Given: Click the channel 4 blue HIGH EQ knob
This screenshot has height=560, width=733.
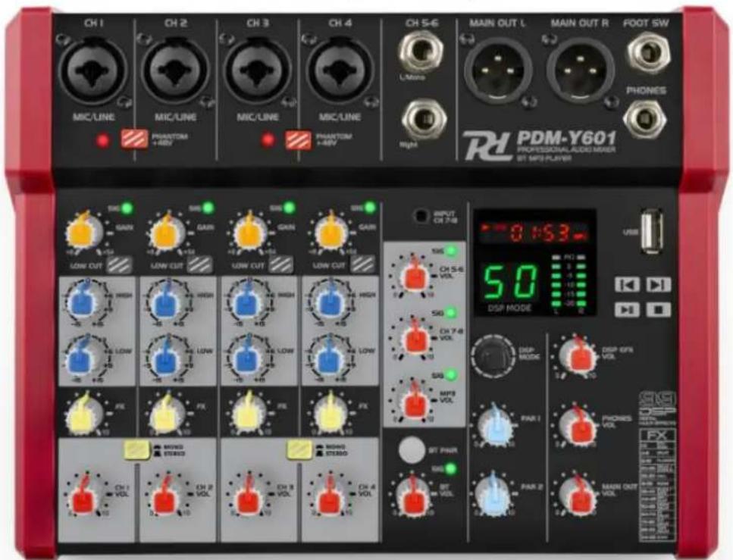Looking at the screenshot, I should (x=330, y=299).
